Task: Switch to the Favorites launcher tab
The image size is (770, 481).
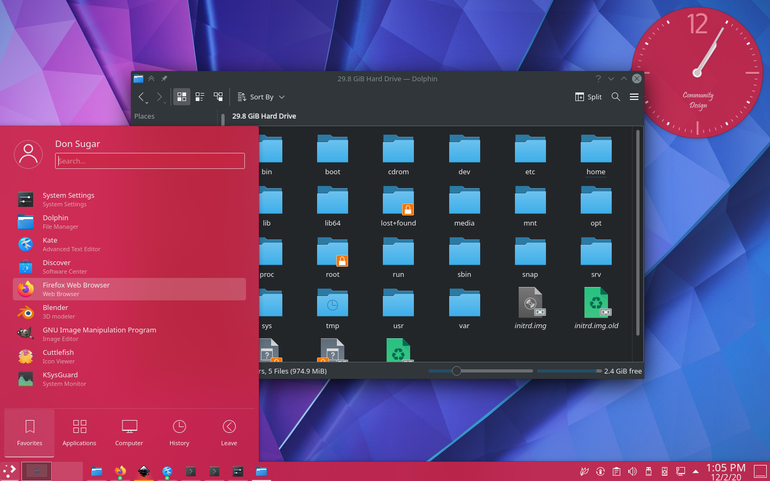Action: coord(29,433)
